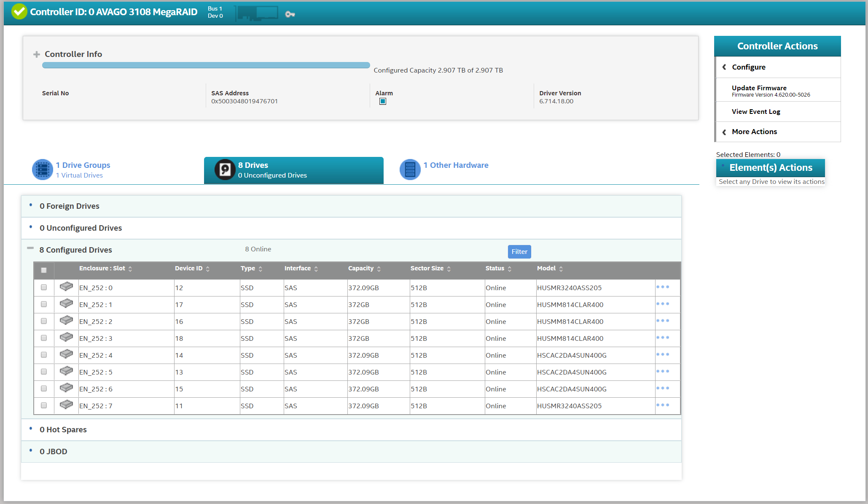
Task: Click drive icon for EN_252 : 1
Action: point(66,304)
